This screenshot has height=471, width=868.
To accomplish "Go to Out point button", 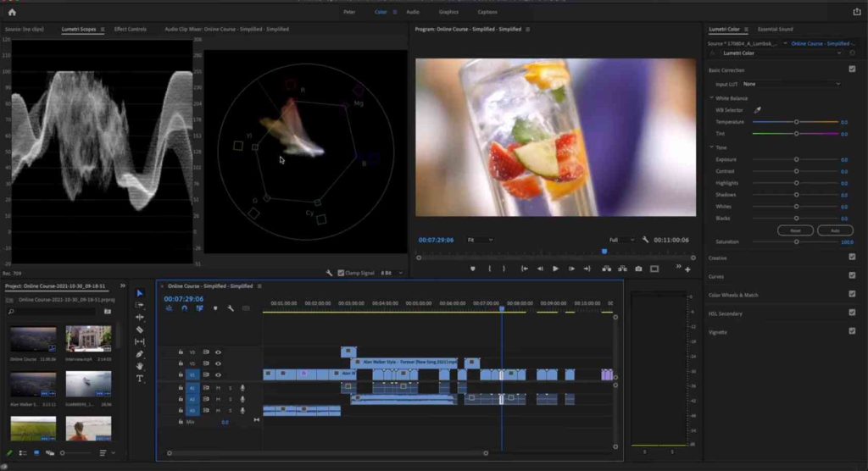I will (x=587, y=269).
